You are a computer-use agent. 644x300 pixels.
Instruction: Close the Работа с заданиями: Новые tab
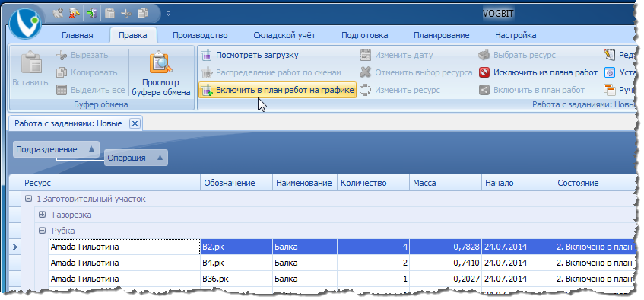[135, 123]
